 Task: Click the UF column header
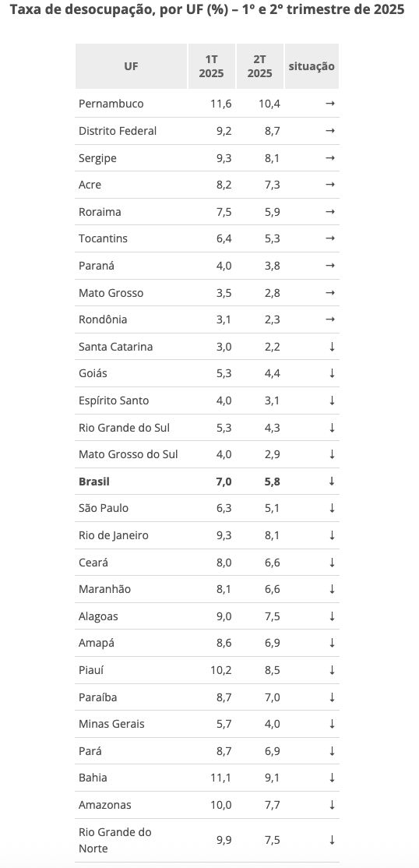[x=131, y=66]
